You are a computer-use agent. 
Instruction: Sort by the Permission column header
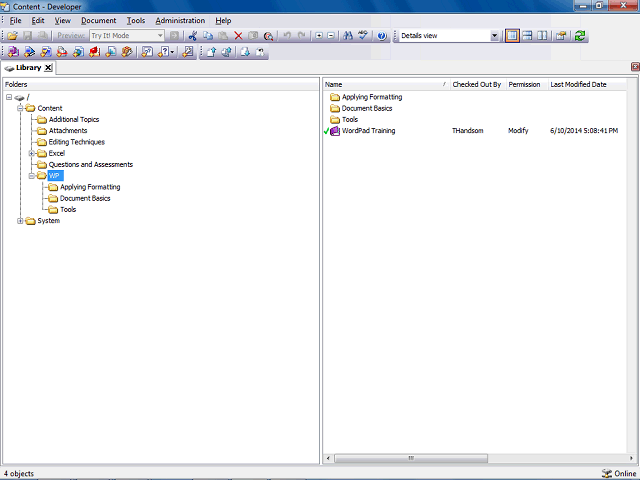[x=527, y=84]
